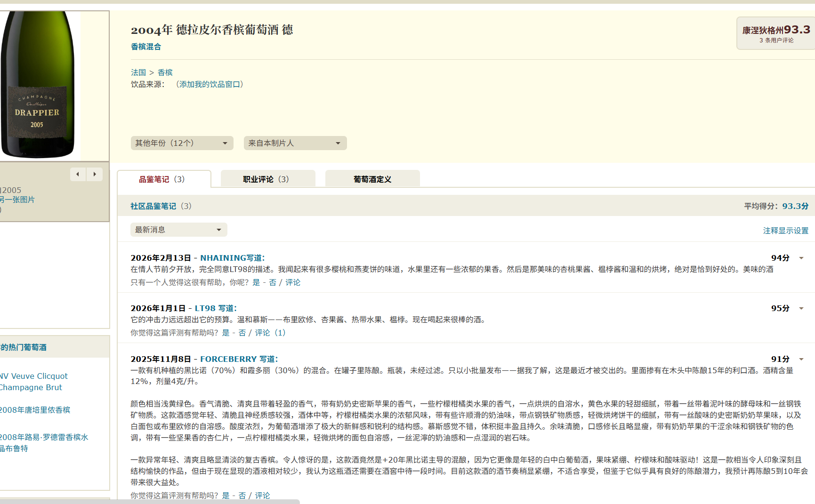Image resolution: width=815 pixels, height=504 pixels.
Task: Open the 来自本制片人 dropdown
Action: [295, 143]
